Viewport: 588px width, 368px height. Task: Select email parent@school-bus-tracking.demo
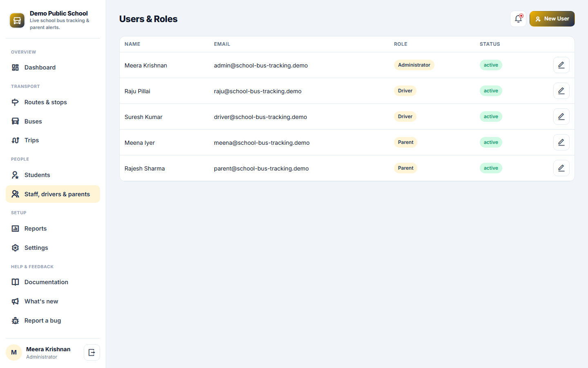click(261, 168)
